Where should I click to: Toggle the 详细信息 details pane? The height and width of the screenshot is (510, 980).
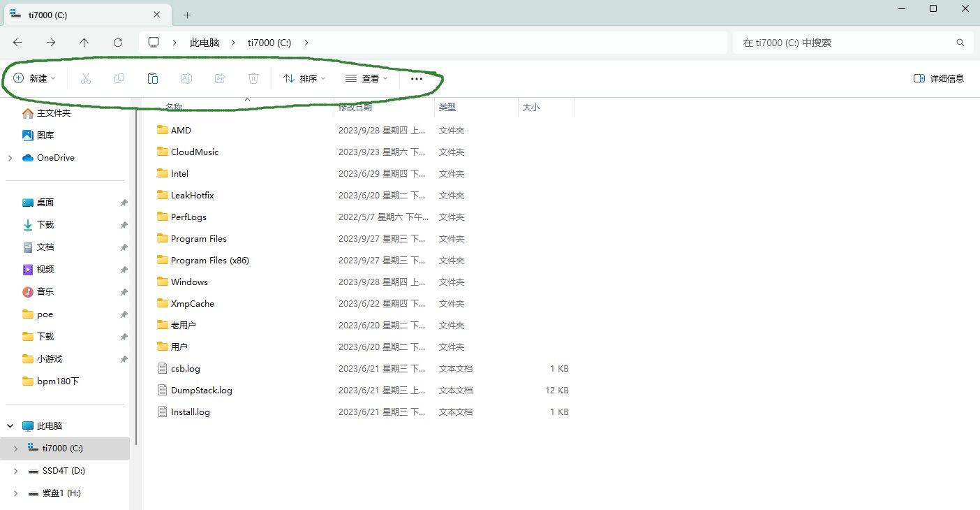coord(939,79)
